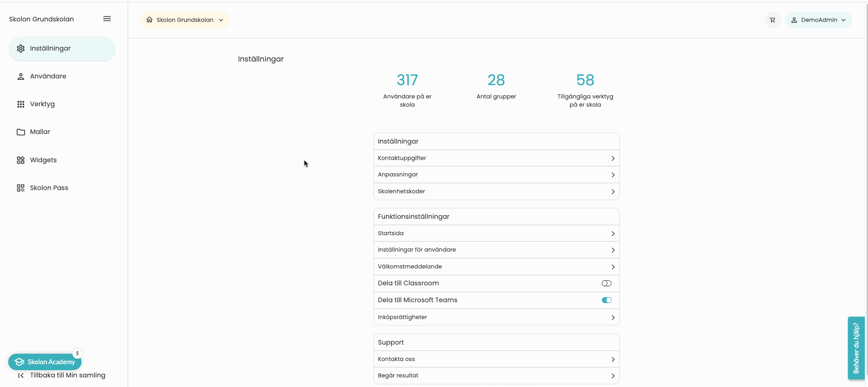Open the Startsida settings row
The height and width of the screenshot is (387, 868).
tap(496, 233)
